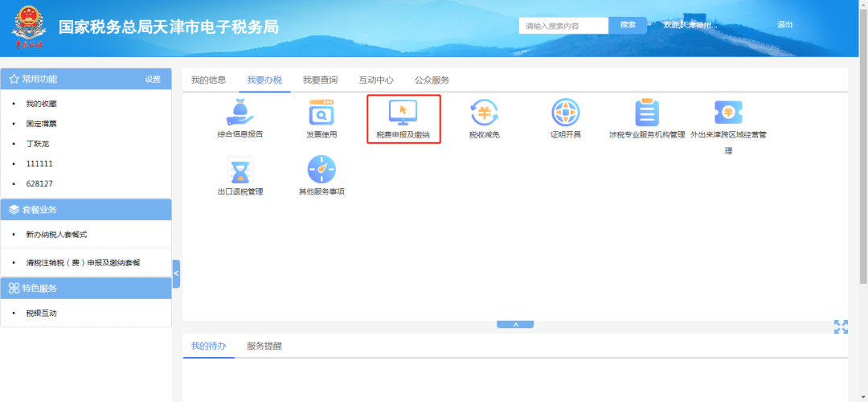The height and width of the screenshot is (402, 868).
Task: Open 111111 sidebar entry
Action: click(39, 163)
